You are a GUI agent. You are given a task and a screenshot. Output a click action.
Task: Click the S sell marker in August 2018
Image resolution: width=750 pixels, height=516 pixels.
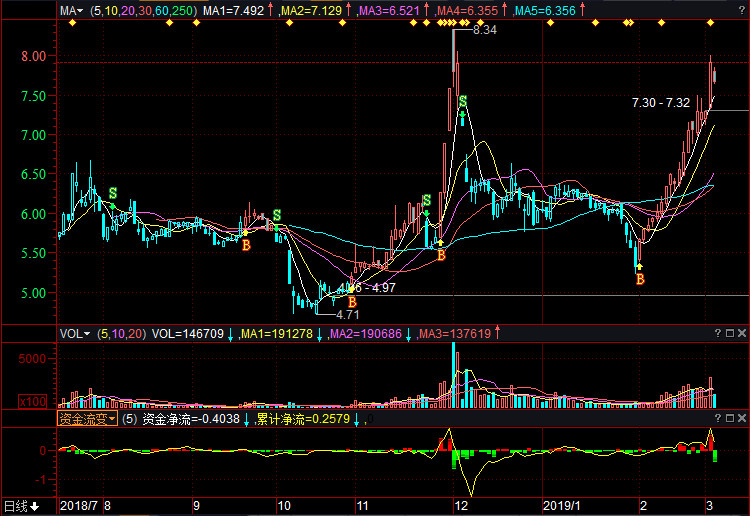pos(113,193)
